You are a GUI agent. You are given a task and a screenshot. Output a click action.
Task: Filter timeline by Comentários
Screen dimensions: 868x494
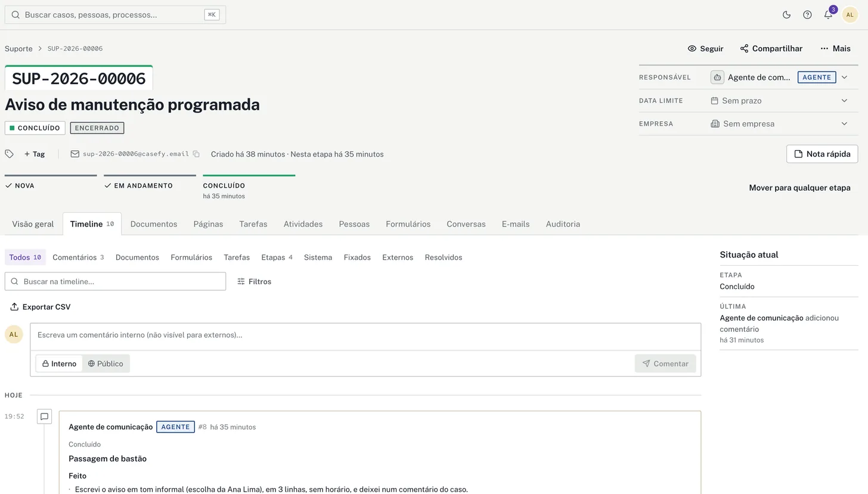(x=78, y=257)
